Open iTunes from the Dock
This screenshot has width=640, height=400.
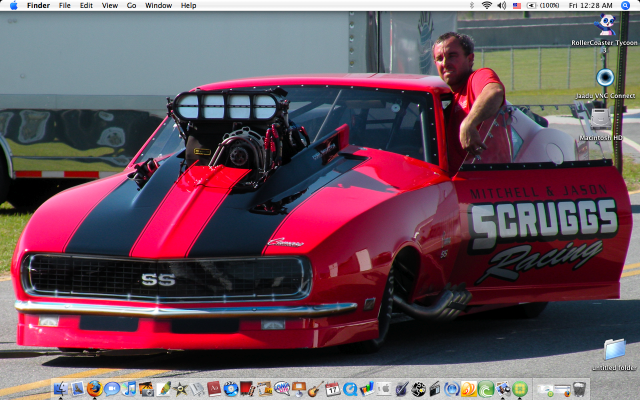point(129,388)
